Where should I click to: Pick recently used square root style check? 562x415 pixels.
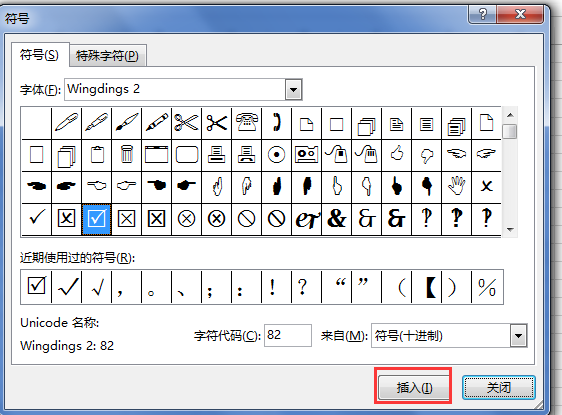97,287
